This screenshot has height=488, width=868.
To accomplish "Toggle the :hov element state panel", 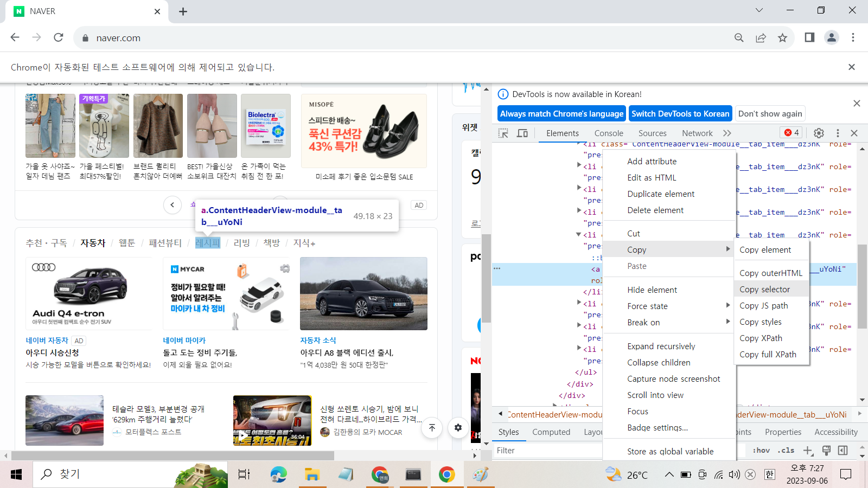I will point(761,451).
